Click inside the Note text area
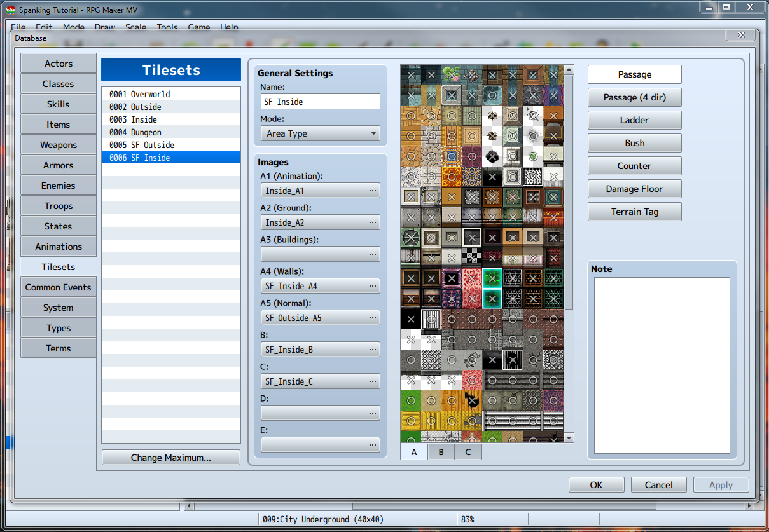769x532 pixels. point(662,365)
